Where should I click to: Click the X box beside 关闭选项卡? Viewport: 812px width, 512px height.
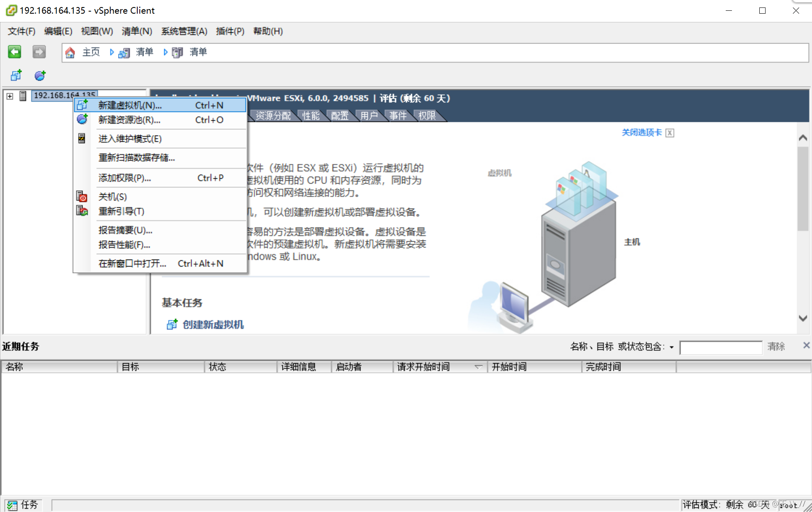coord(670,133)
